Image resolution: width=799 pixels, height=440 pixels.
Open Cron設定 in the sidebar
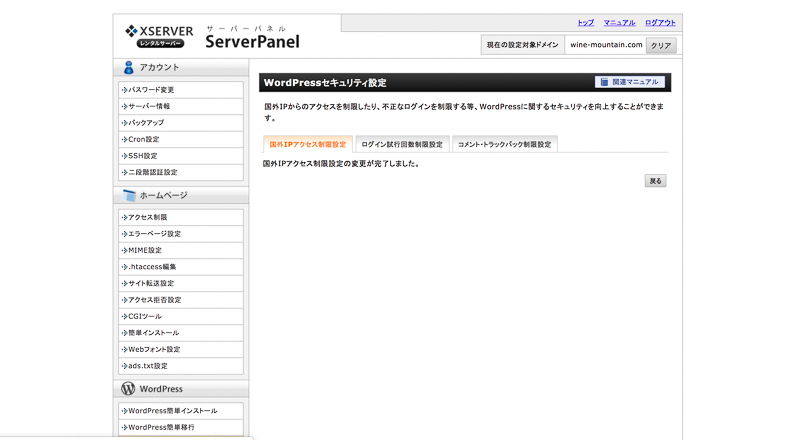point(181,139)
